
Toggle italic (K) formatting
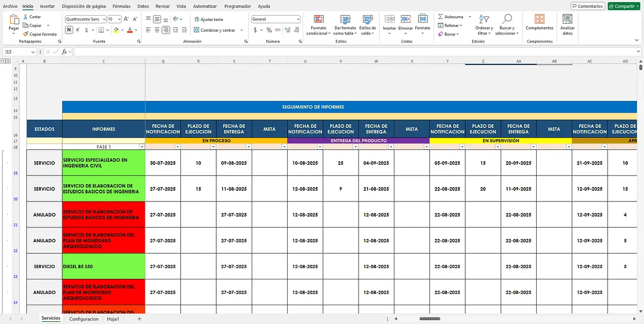click(x=77, y=30)
